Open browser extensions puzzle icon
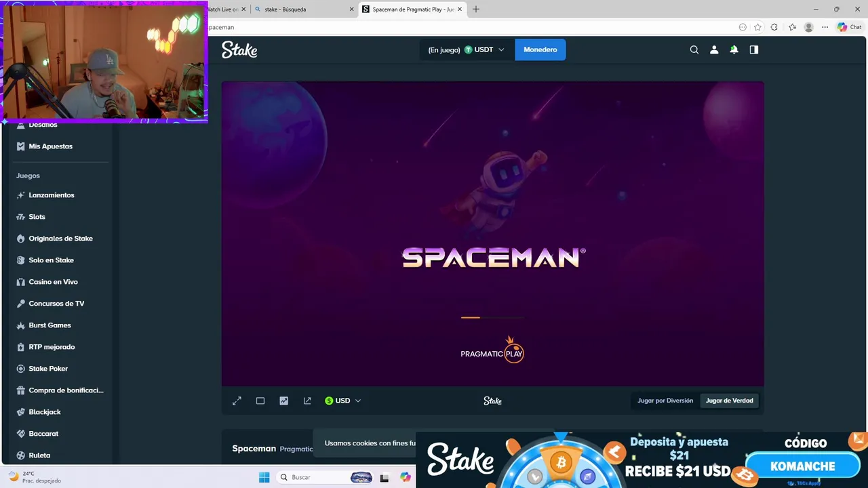This screenshot has width=868, height=488. [x=774, y=27]
